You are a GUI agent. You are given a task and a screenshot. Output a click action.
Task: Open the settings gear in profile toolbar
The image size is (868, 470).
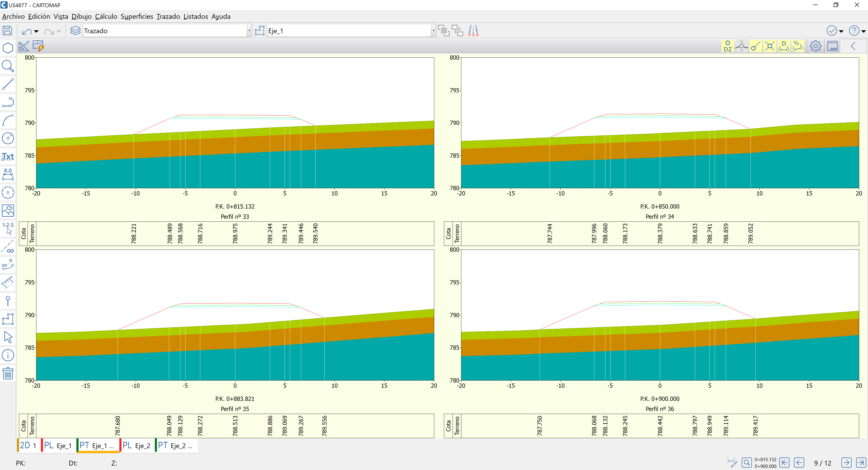point(815,46)
